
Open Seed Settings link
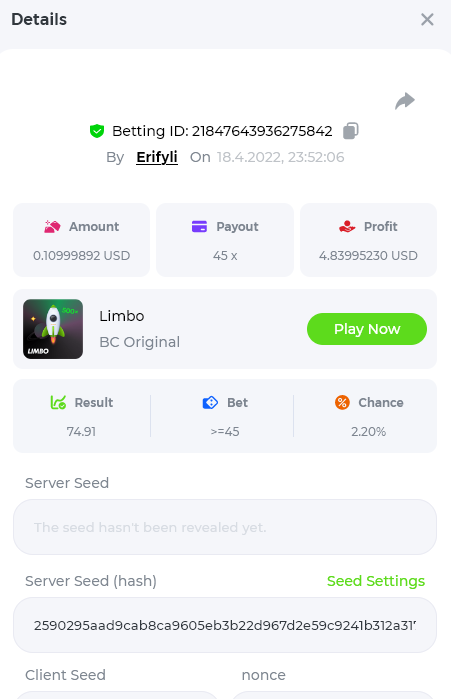click(376, 581)
